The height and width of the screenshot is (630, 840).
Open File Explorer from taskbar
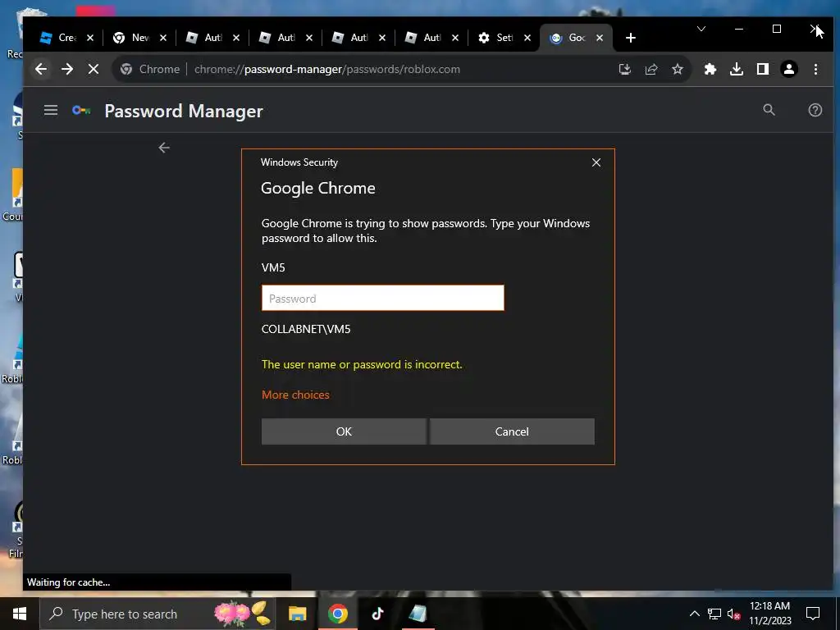point(297,614)
